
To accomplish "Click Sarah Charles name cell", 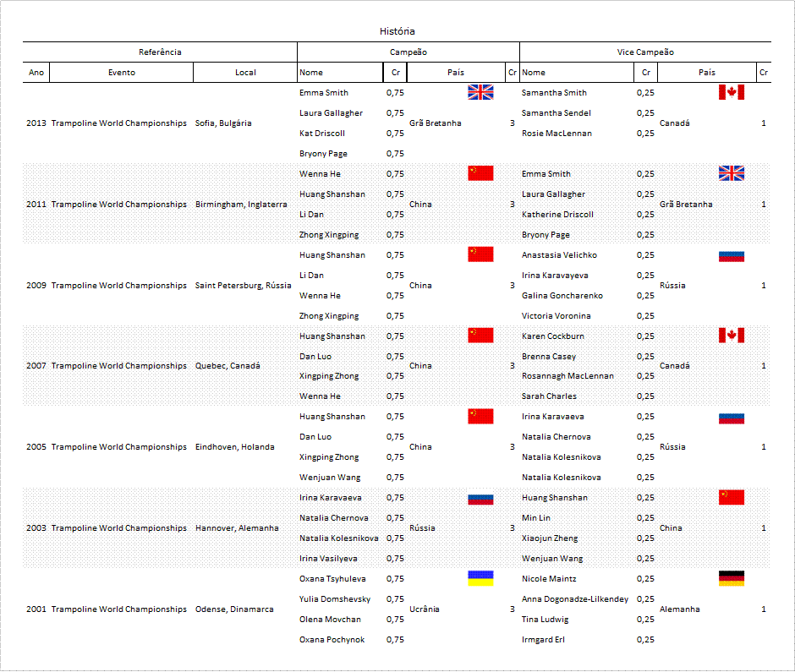I will click(x=549, y=396).
